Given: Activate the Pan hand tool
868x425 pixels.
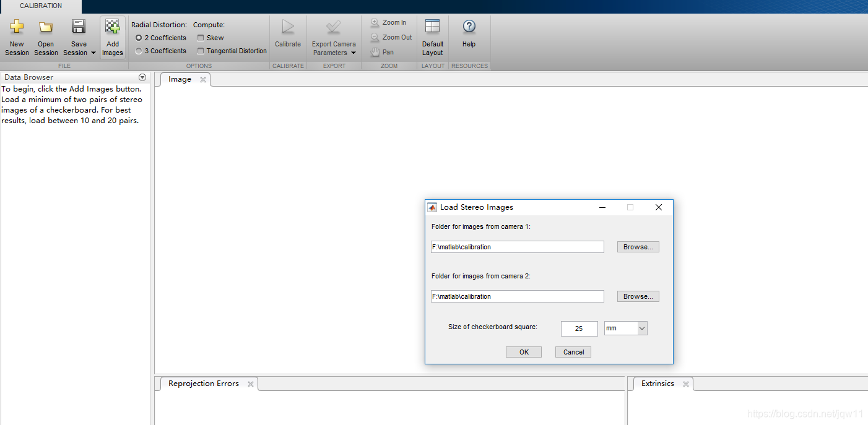Looking at the screenshot, I should (x=382, y=52).
